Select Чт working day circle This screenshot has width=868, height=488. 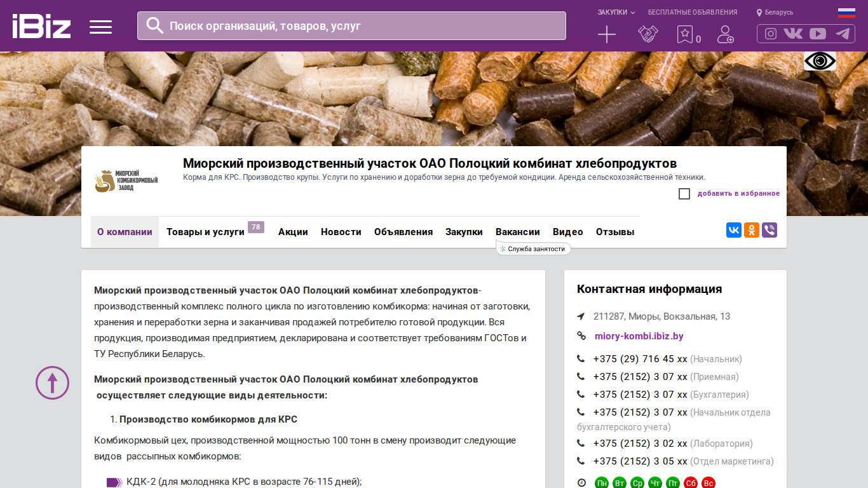655,483
